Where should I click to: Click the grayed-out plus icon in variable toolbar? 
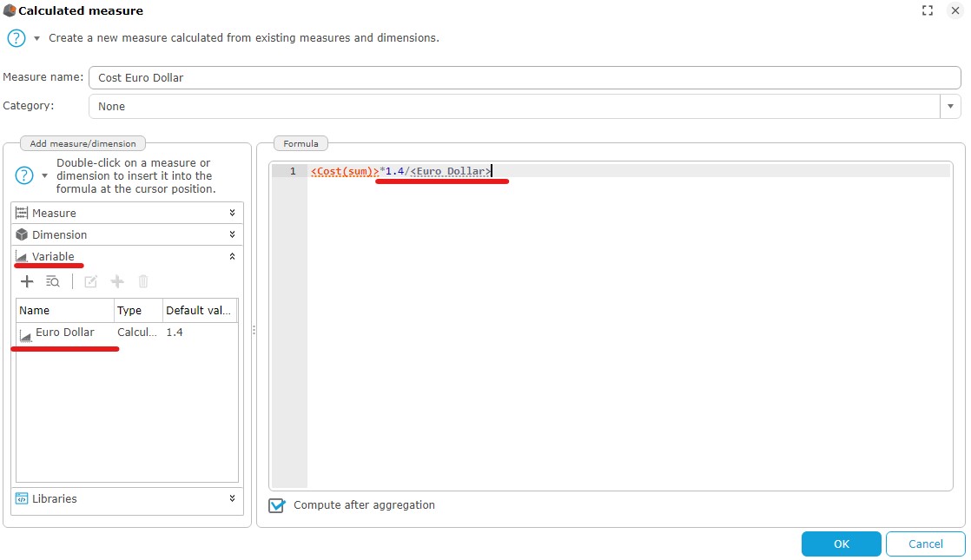[x=117, y=281]
